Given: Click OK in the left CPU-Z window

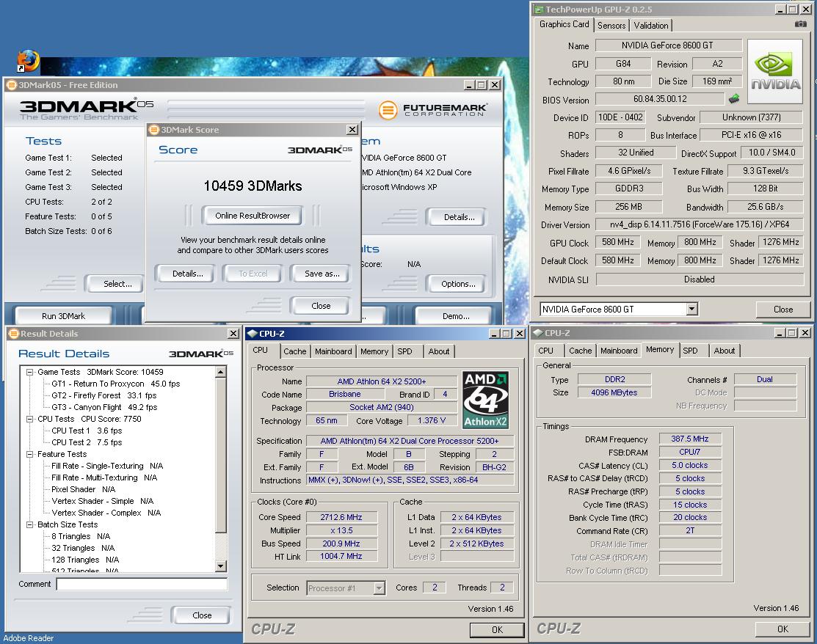Looking at the screenshot, I should click(497, 630).
